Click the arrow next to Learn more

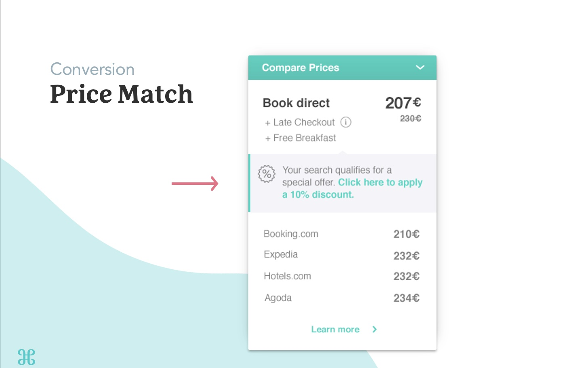tap(374, 329)
